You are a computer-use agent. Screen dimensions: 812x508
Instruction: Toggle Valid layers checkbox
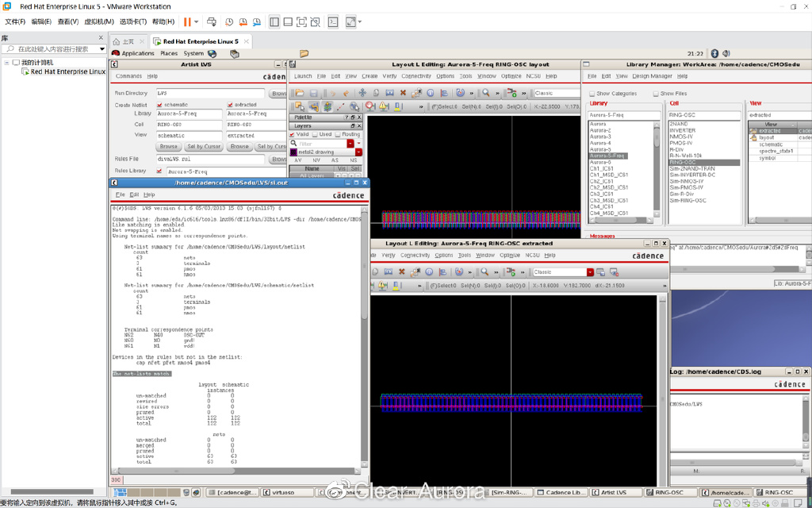pyautogui.click(x=292, y=134)
